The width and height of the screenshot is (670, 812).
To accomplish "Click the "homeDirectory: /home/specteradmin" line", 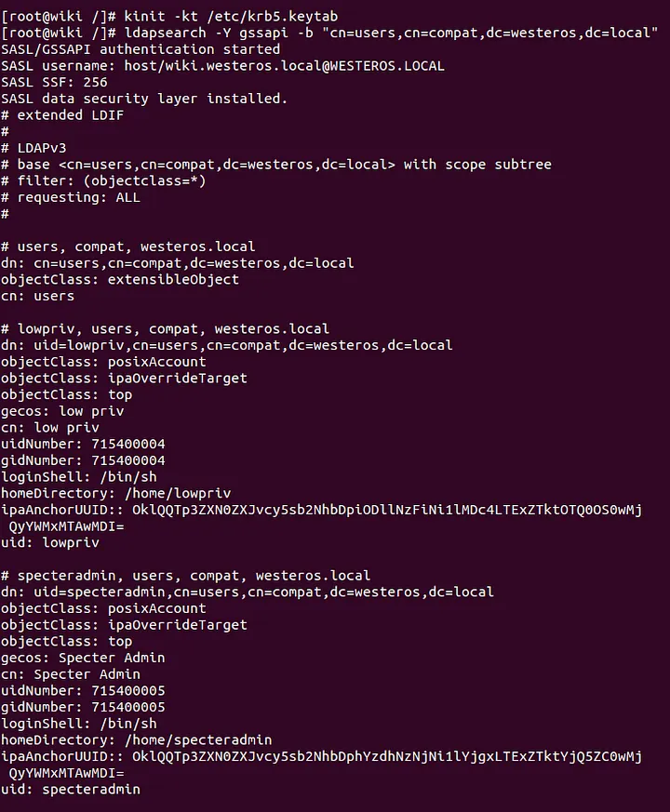I will (136, 739).
